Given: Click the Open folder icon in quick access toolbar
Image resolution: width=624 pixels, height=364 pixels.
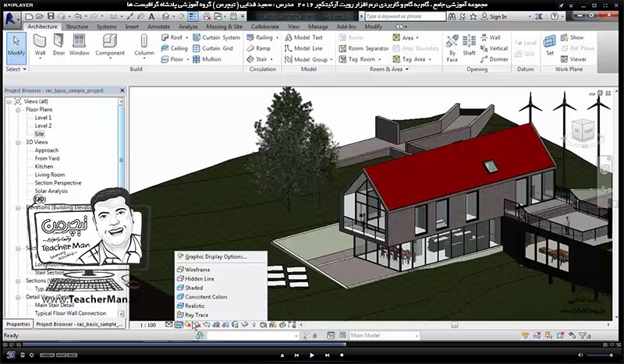Looking at the screenshot, I should click(40, 16).
